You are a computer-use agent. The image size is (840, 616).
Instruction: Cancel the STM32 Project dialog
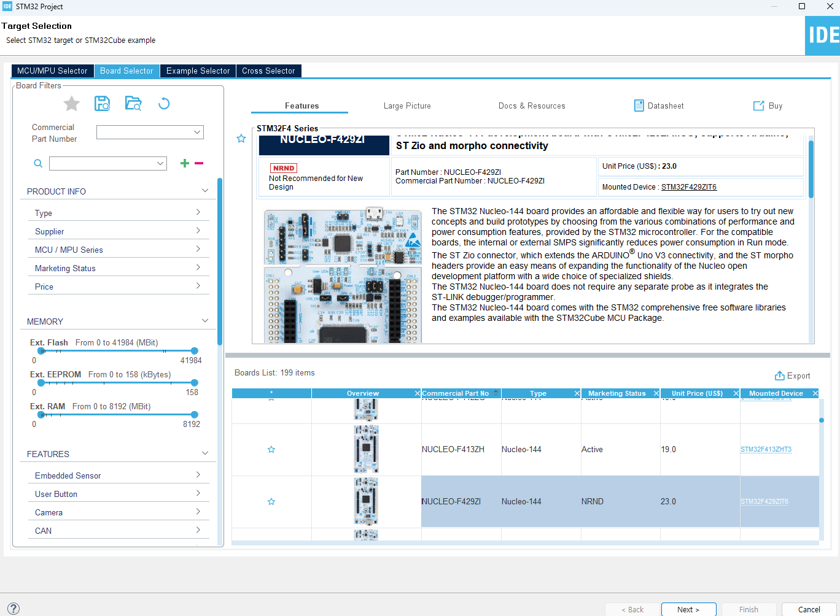coord(809,610)
